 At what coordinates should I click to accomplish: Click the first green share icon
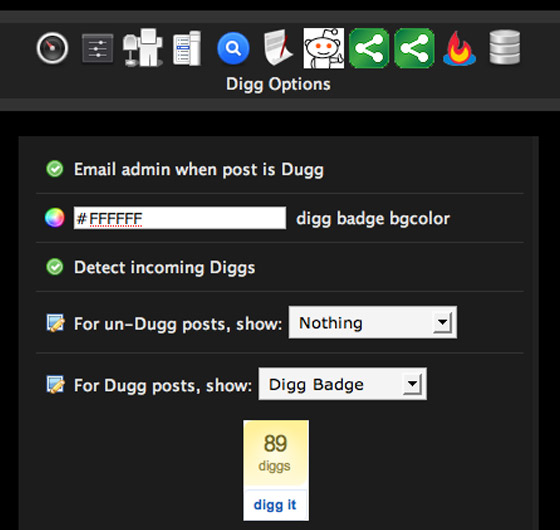369,48
